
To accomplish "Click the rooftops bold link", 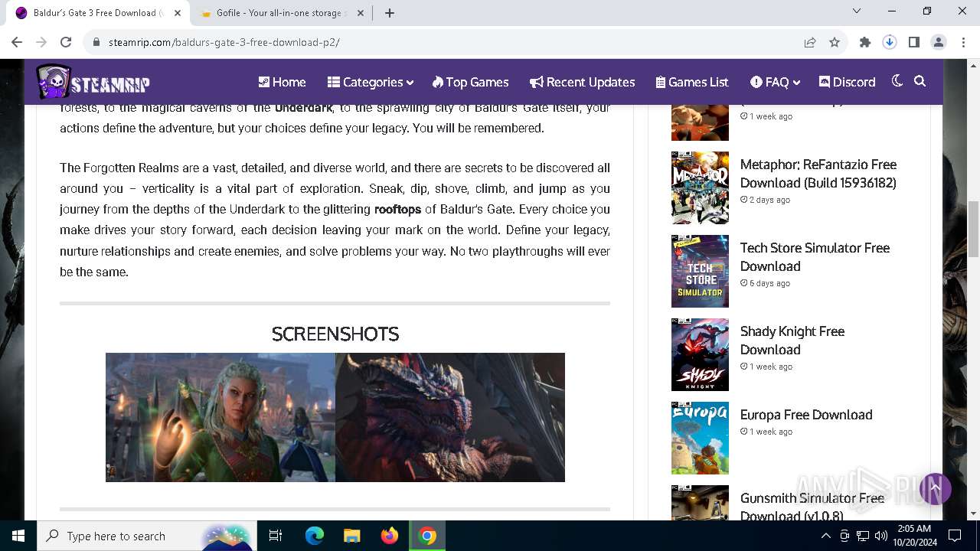I will click(397, 209).
